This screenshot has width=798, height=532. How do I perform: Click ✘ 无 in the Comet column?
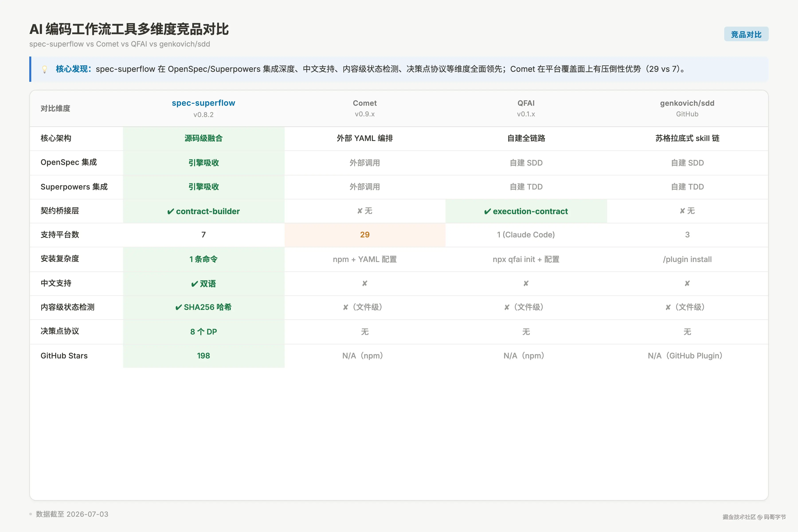(365, 211)
